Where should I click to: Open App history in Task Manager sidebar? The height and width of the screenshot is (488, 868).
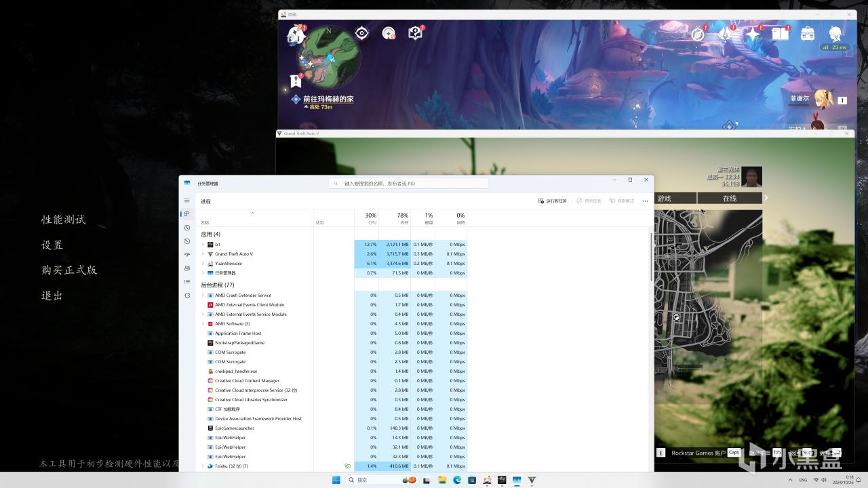click(x=187, y=241)
